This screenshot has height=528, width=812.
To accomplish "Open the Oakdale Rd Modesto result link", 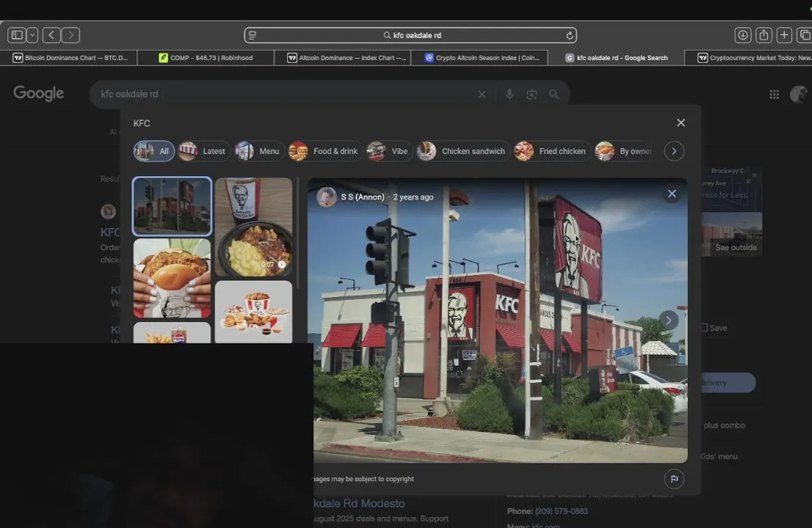I will 359,503.
